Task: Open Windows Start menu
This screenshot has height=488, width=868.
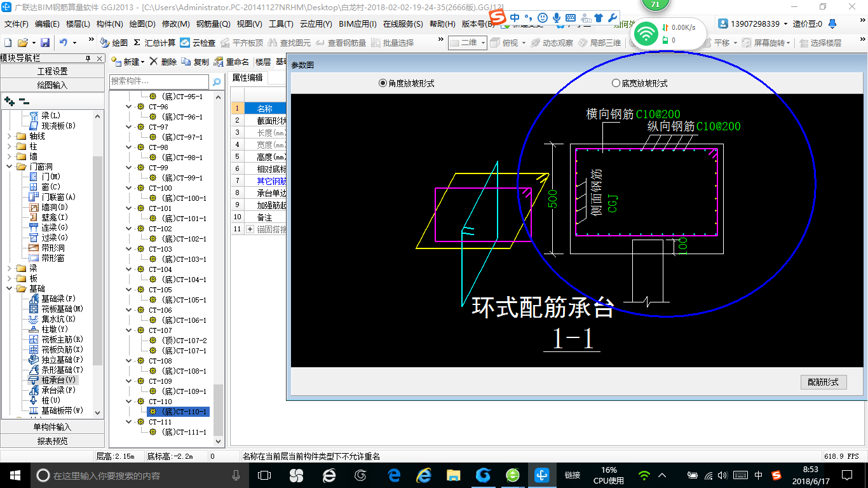Action: (x=15, y=475)
